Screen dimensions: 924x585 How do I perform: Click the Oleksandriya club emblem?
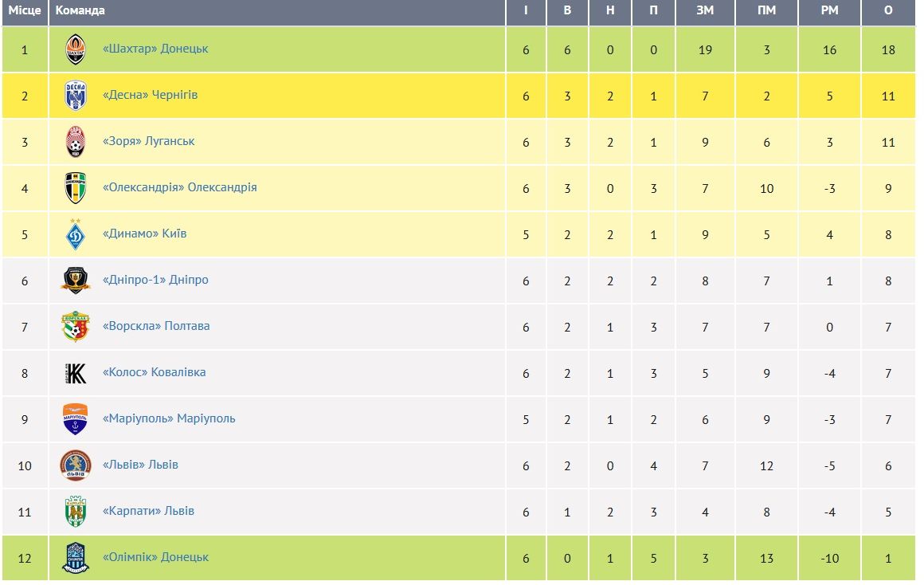tap(76, 188)
